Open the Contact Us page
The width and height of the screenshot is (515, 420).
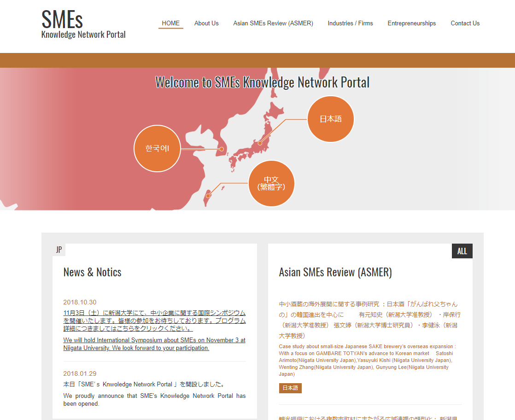[465, 23]
